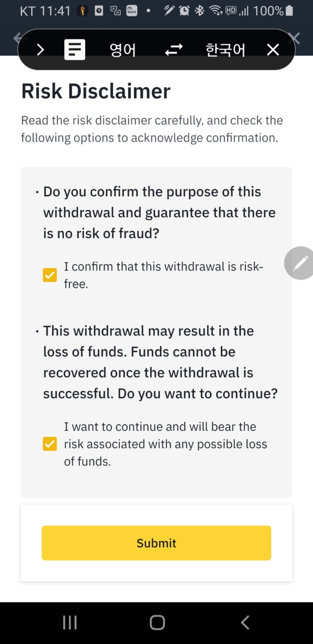Tap the translation document text icon

pos(74,49)
